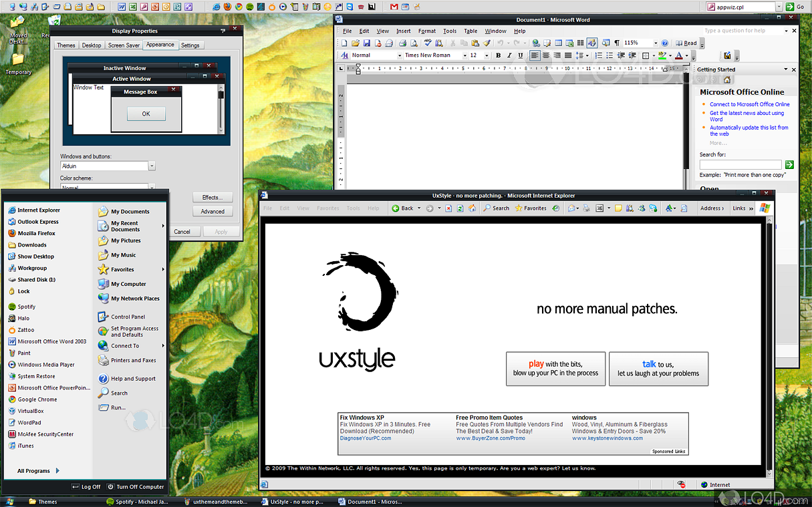This screenshot has width=812, height=507.
Task: Open the Format menu in Word
Action: [x=427, y=31]
